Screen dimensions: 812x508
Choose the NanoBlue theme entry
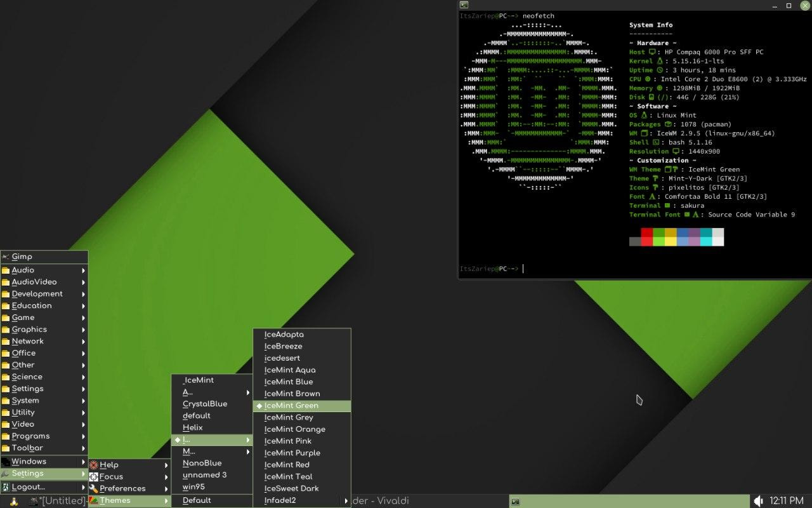[202, 463]
